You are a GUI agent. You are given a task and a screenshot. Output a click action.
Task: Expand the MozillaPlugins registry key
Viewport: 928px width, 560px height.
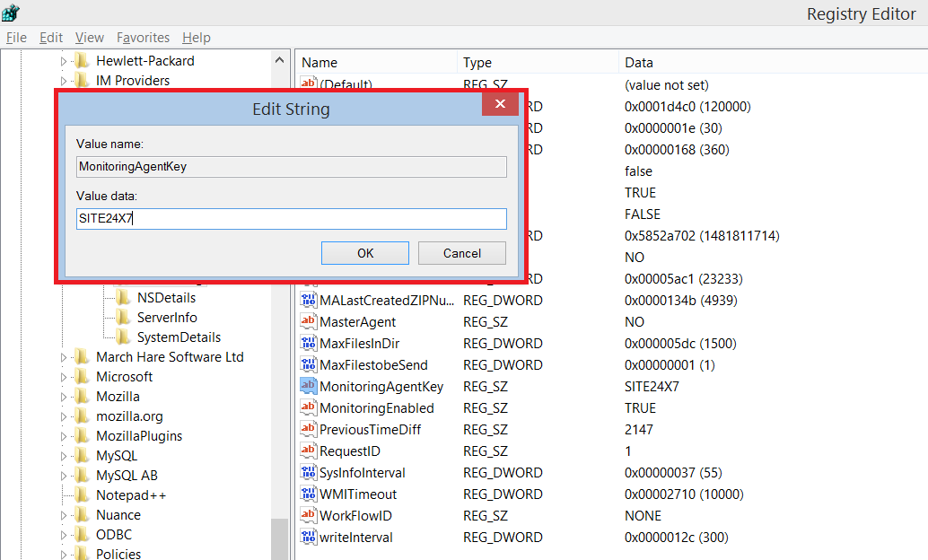click(x=64, y=436)
